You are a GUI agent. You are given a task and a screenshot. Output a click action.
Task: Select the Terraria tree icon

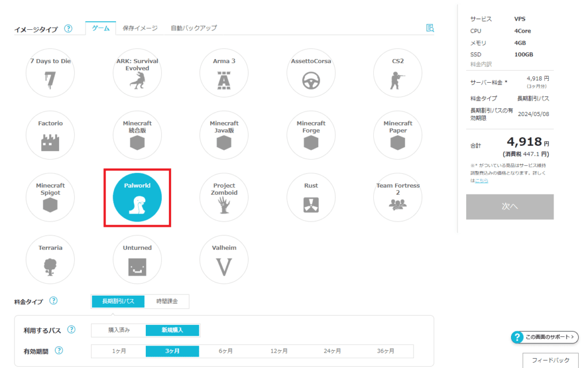click(51, 267)
